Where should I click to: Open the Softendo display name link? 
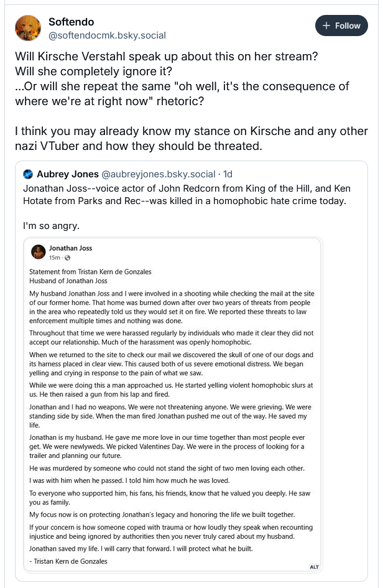[72, 22]
